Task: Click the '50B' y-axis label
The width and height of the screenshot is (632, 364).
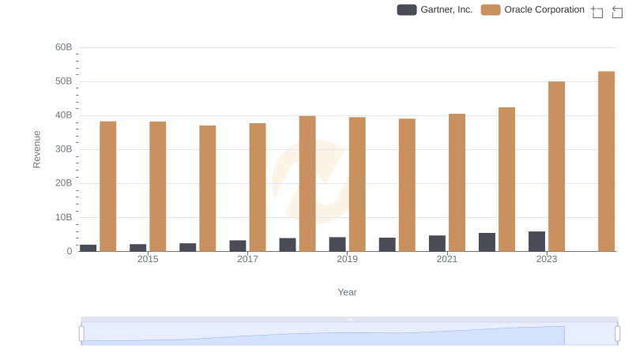Action: point(64,81)
